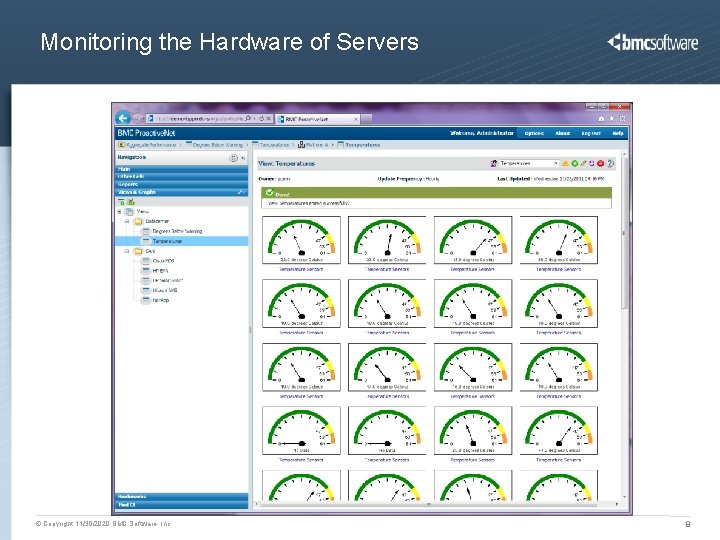The image size is (720, 540).
Task: Click the yellow warning triangle toolbar icon
Action: 566,163
